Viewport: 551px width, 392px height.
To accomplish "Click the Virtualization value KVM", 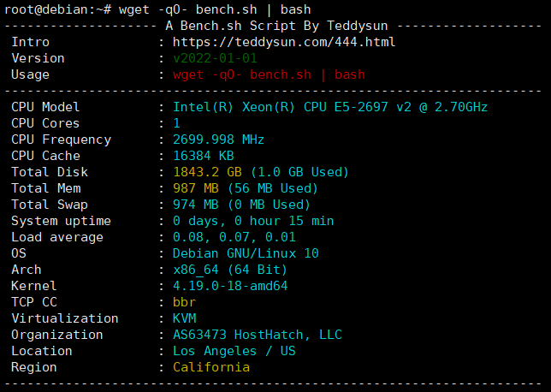I will pyautogui.click(x=184, y=318).
